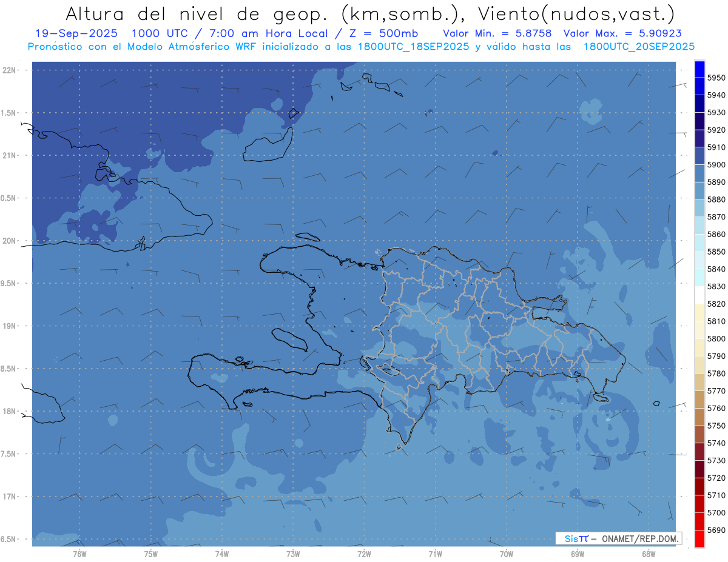Click the color bar value '5810'
Image resolution: width=728 pixels, height=562 pixels.
pyautogui.click(x=716, y=321)
